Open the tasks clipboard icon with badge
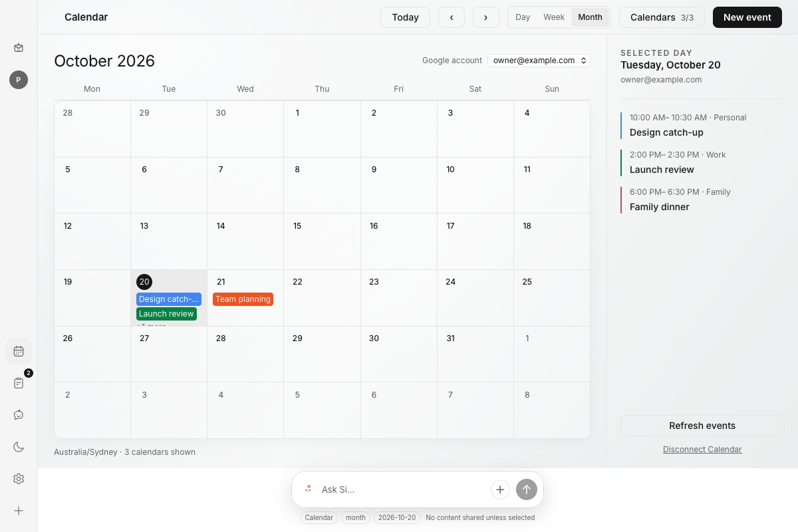798x532 pixels. 19,383
